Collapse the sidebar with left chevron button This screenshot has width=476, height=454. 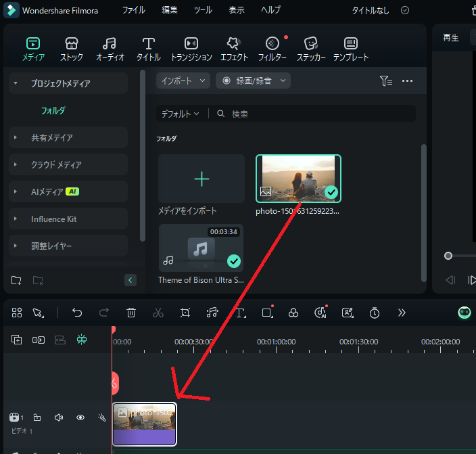[130, 280]
